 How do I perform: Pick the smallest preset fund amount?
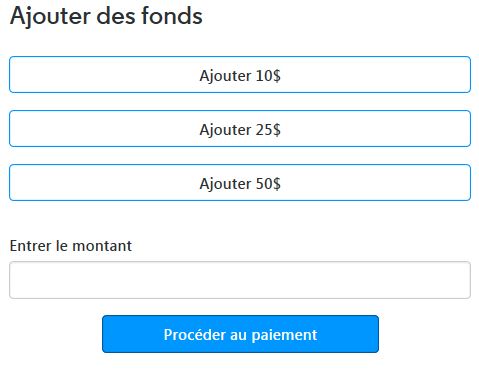click(x=240, y=75)
